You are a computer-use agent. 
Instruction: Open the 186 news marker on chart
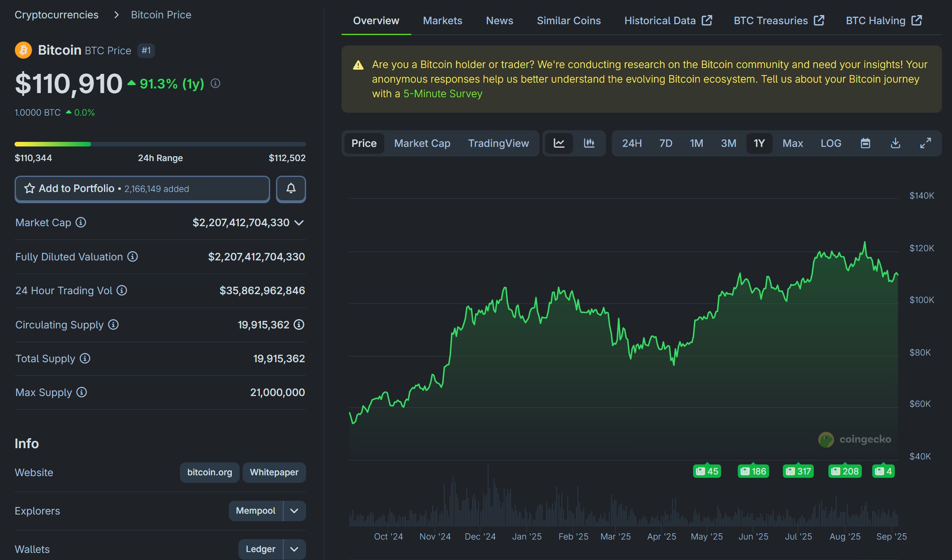click(753, 471)
